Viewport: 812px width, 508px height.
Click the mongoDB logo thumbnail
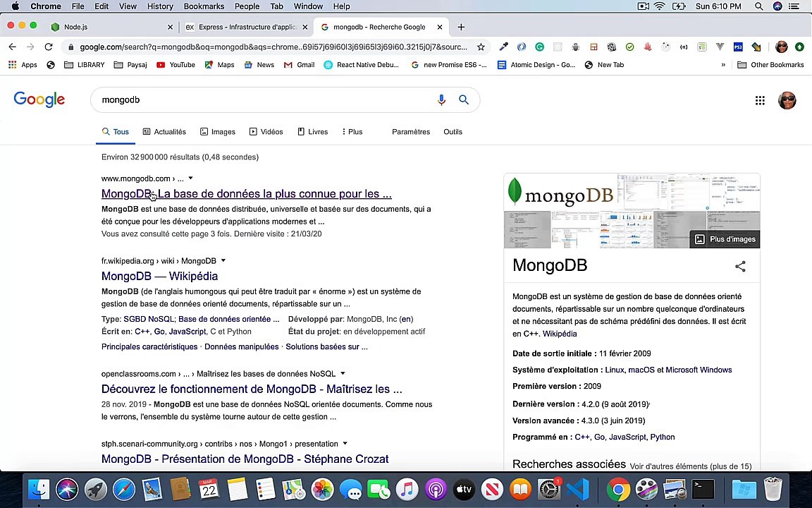coord(561,193)
